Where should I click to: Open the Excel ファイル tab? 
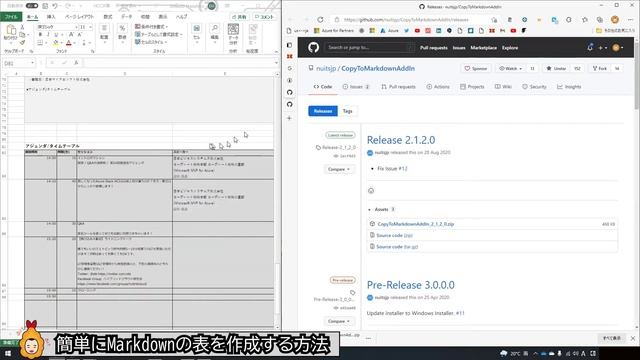(11, 17)
